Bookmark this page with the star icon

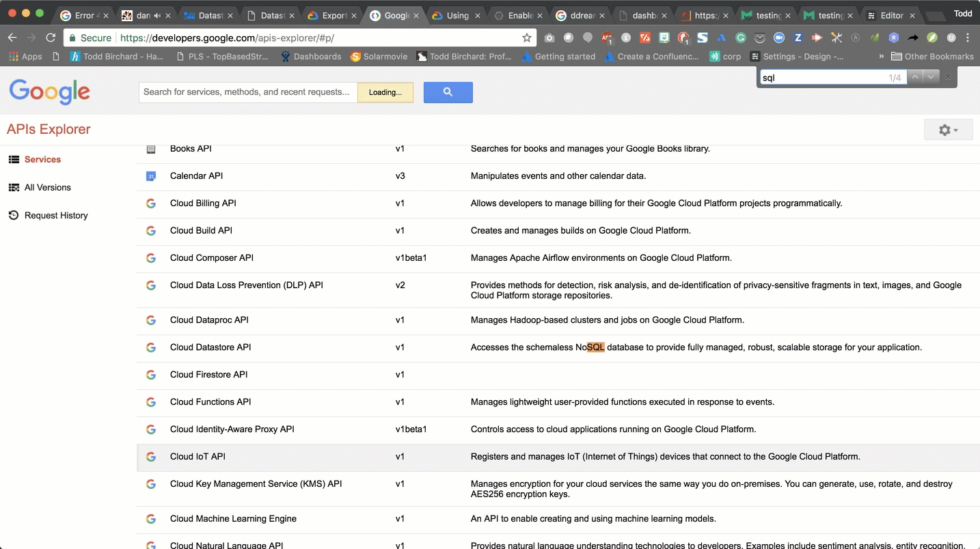click(526, 38)
